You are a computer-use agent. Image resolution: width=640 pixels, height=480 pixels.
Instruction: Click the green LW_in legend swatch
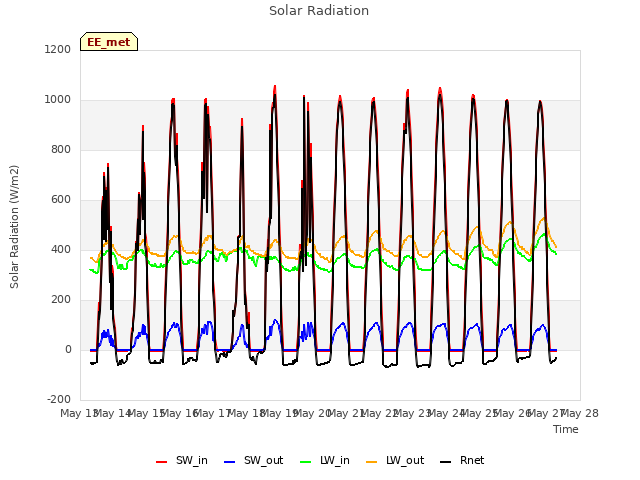(x=305, y=462)
